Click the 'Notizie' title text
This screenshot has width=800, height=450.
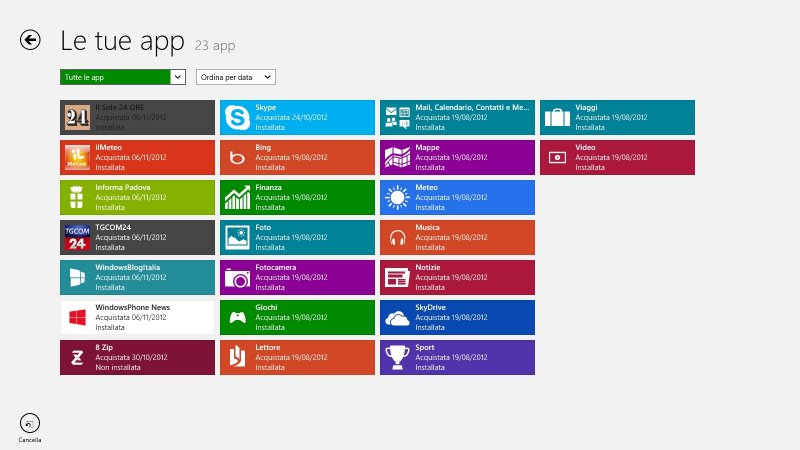click(x=428, y=267)
